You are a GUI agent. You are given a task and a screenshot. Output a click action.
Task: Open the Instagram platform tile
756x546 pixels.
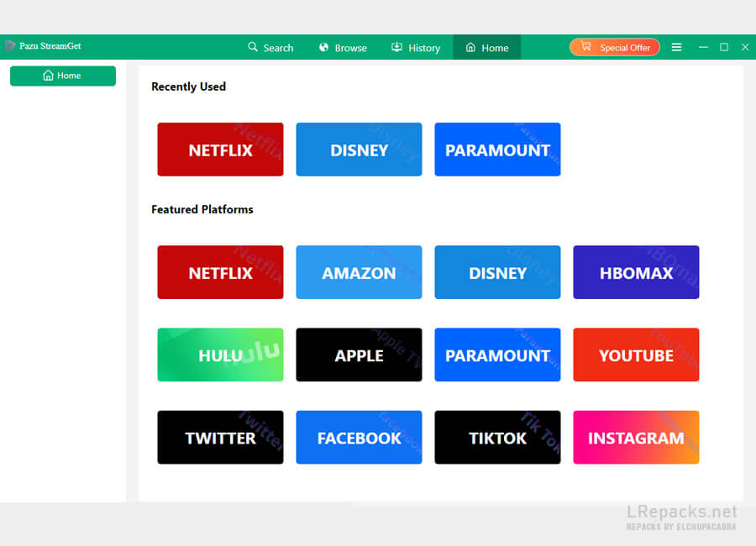point(636,438)
